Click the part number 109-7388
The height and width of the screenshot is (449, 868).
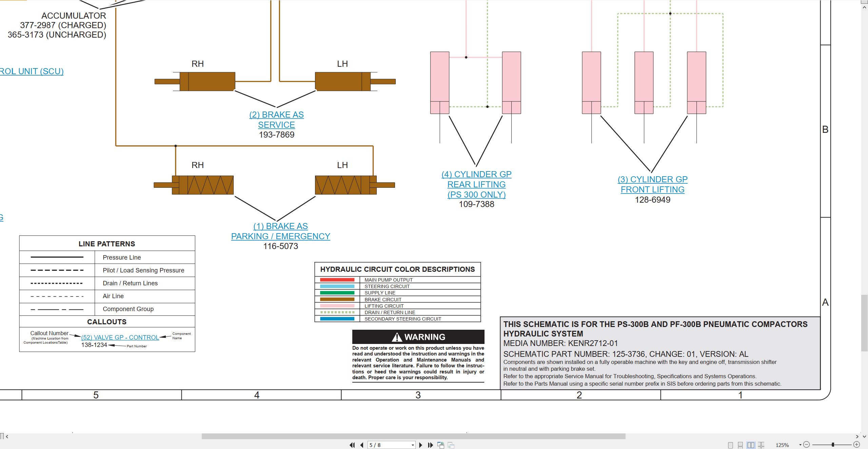[476, 204]
